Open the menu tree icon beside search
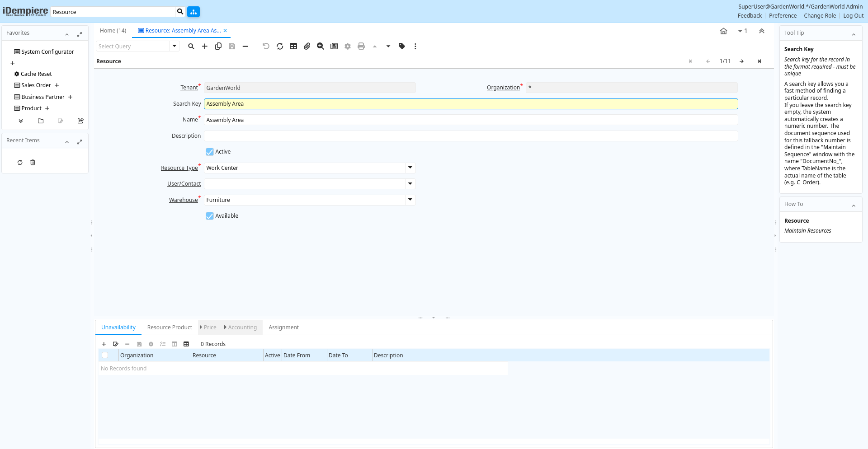This screenshot has height=449, width=868. point(193,12)
